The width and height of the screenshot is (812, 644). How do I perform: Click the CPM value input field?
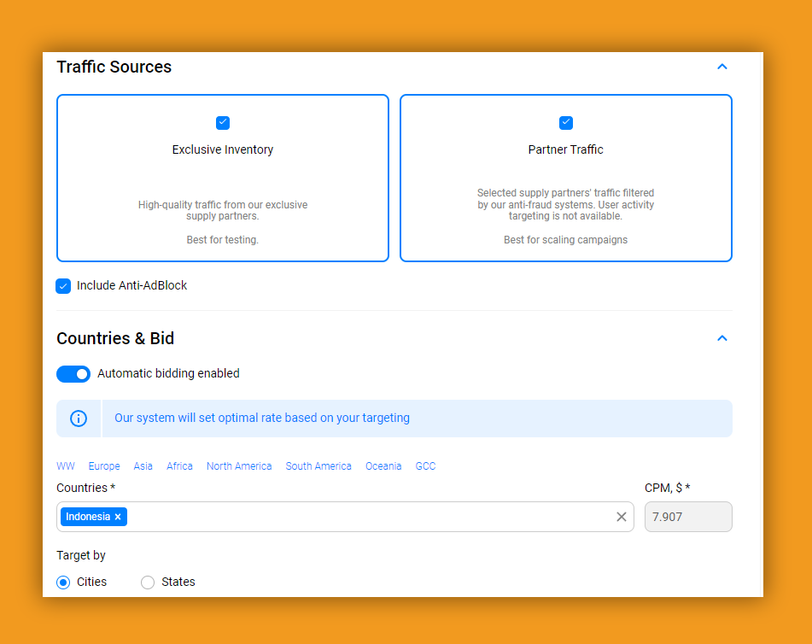coord(687,517)
